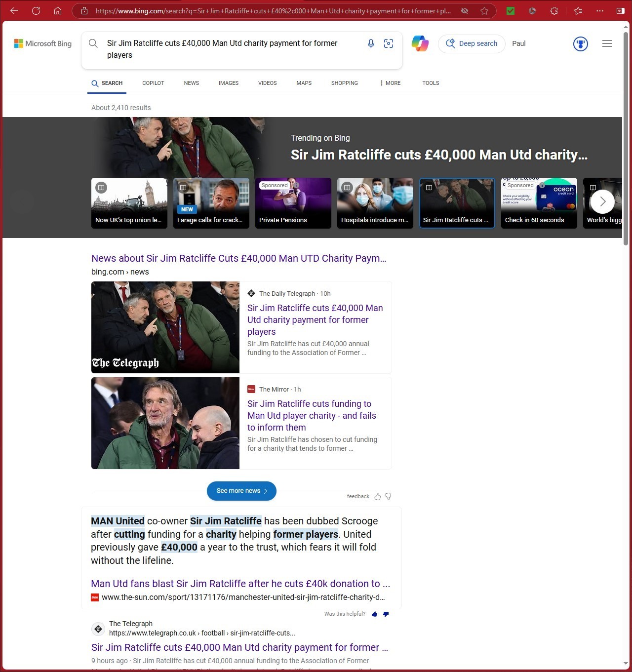Open Bing hamburger menu

click(607, 43)
